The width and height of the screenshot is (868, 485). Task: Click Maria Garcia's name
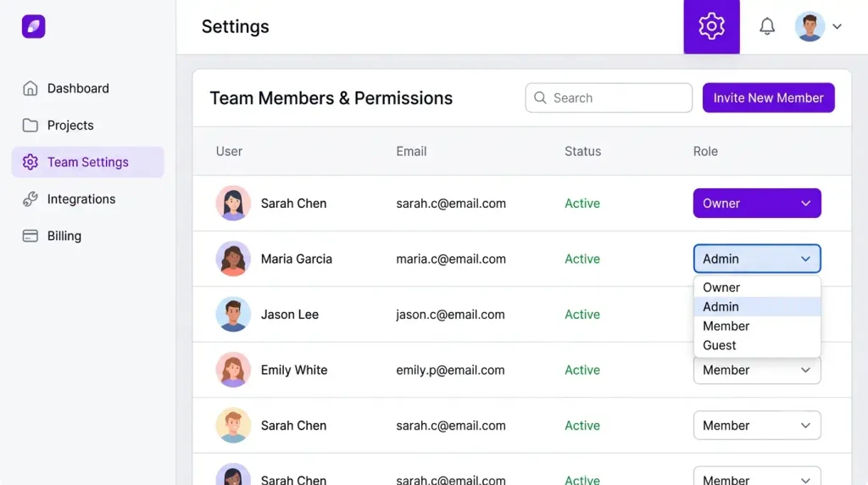(x=296, y=259)
